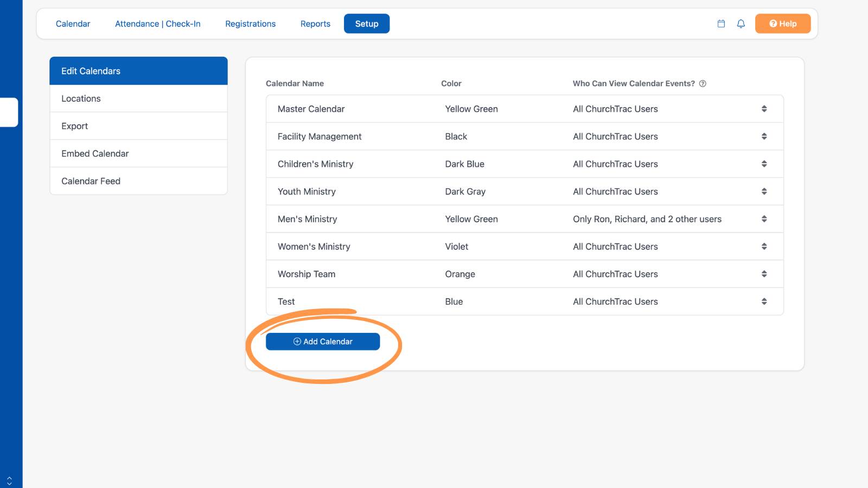Open the Reports tab
The width and height of the screenshot is (868, 488).
pyautogui.click(x=315, y=24)
